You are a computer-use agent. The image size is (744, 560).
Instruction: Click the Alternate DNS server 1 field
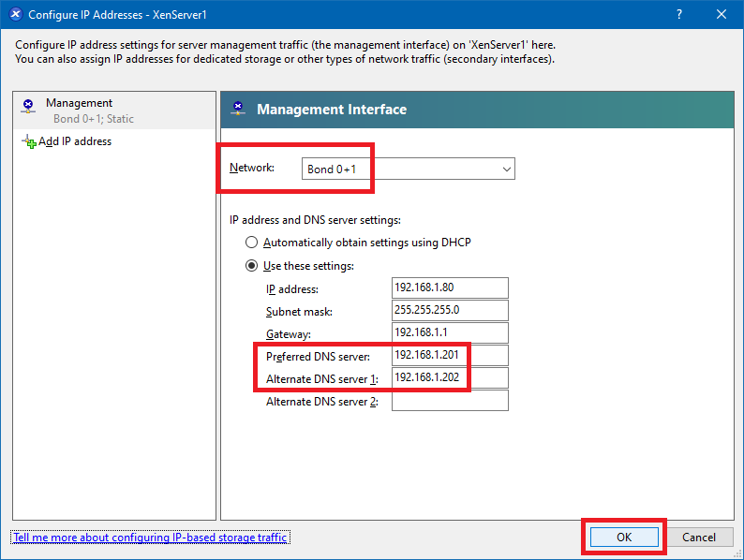click(450, 378)
